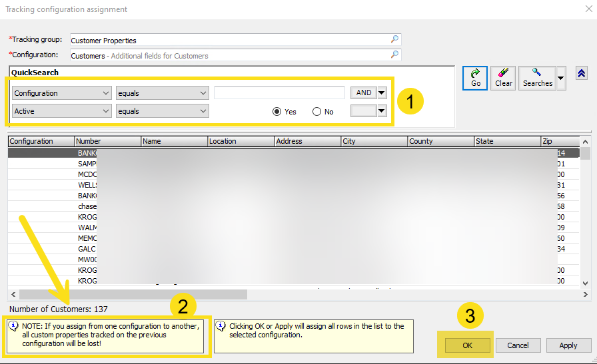The image size is (597, 364).
Task: Select the MEMC customer row
Action: (294, 238)
